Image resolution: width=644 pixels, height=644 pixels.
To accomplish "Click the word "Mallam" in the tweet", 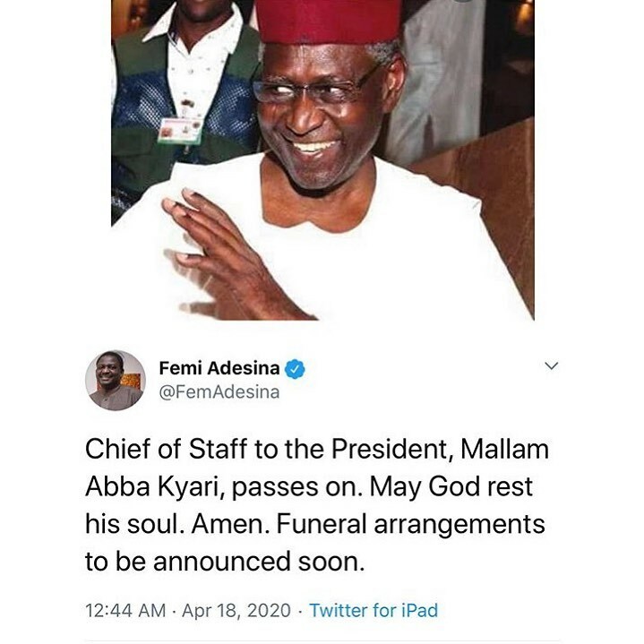I will tap(504, 449).
